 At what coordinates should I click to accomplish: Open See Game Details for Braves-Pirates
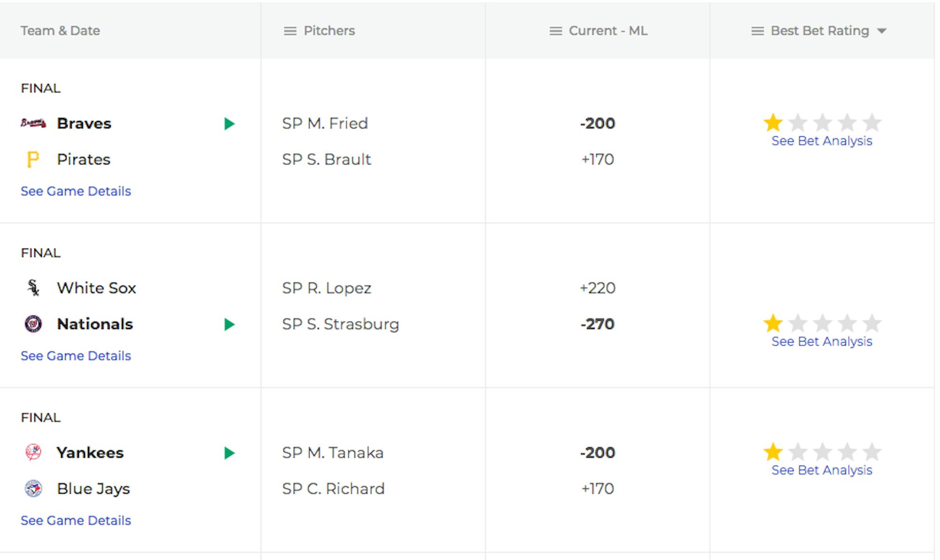click(76, 191)
